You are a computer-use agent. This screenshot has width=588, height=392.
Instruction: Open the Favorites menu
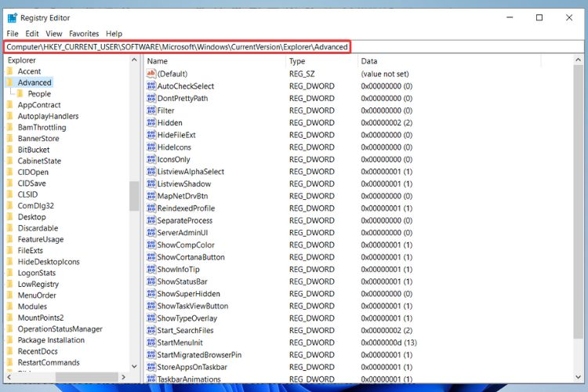pos(84,34)
